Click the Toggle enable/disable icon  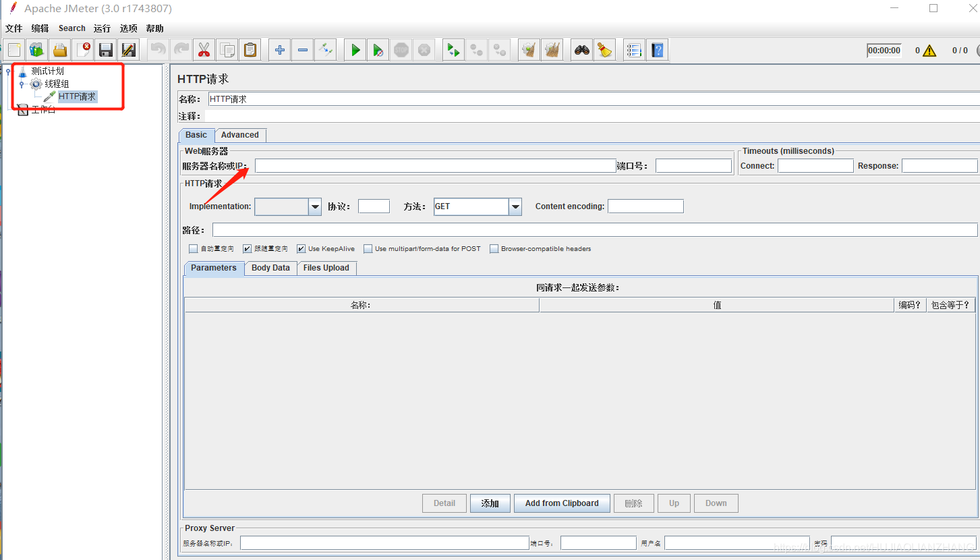326,50
